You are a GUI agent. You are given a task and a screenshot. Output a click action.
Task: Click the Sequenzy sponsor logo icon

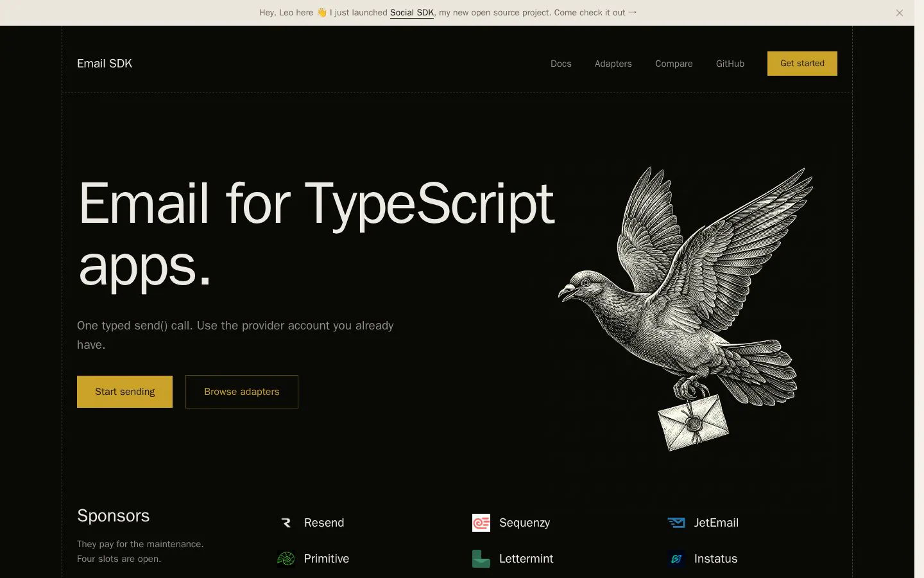481,523
